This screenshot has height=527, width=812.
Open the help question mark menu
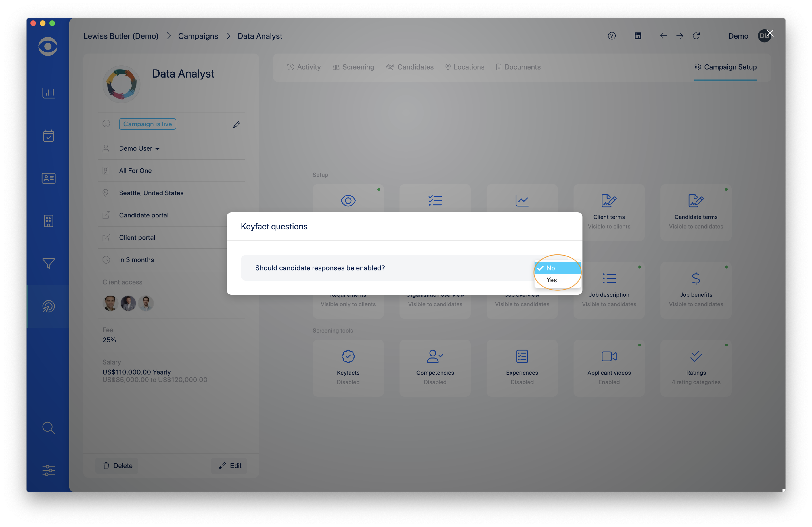[612, 36]
